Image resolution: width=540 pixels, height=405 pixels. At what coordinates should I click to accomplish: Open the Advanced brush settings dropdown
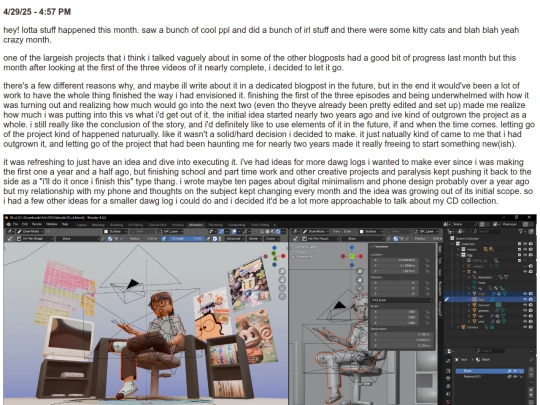[x=234, y=239]
